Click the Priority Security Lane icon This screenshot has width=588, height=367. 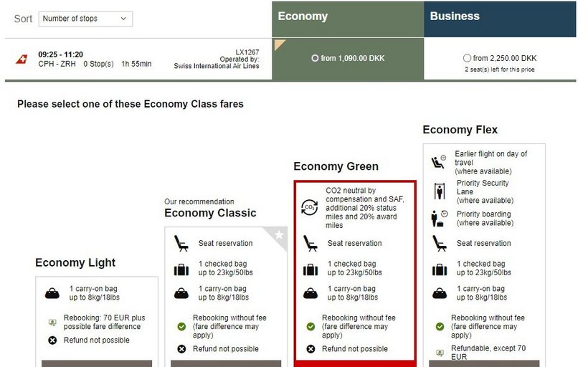(x=439, y=191)
